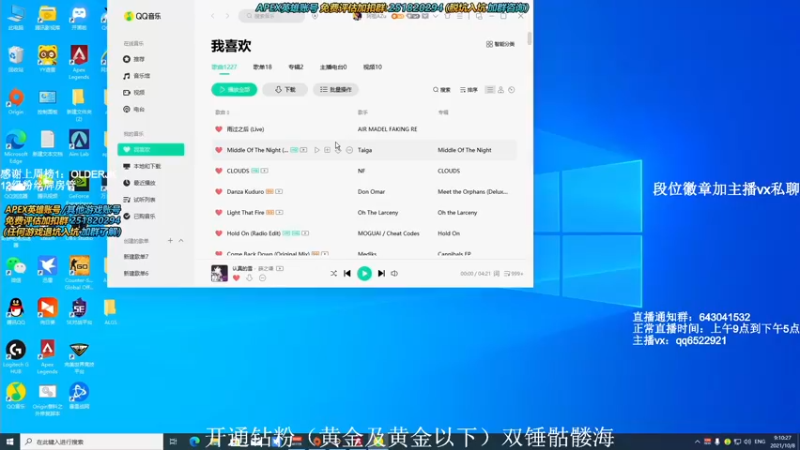Select the clock view icon
This screenshot has height=450, width=800.
[512, 90]
